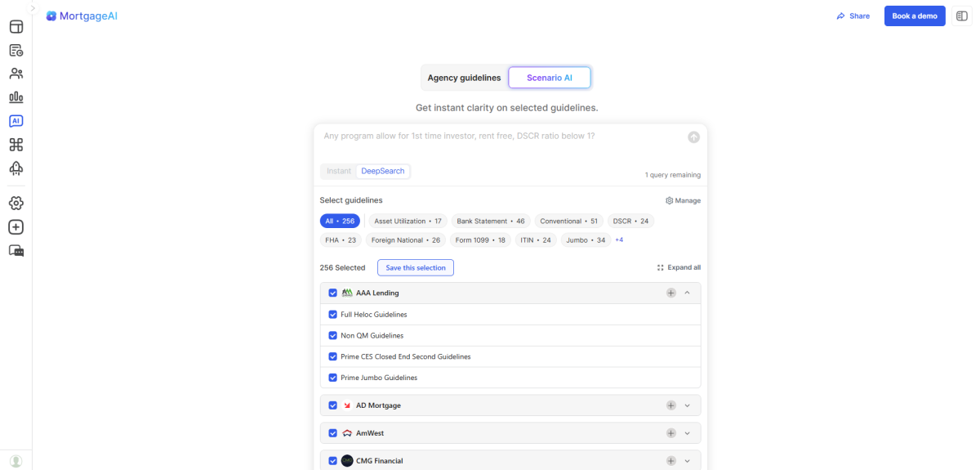Viewport: 980px width, 470px height.
Task: Toggle the side panel icon at top right
Action: tap(961, 16)
